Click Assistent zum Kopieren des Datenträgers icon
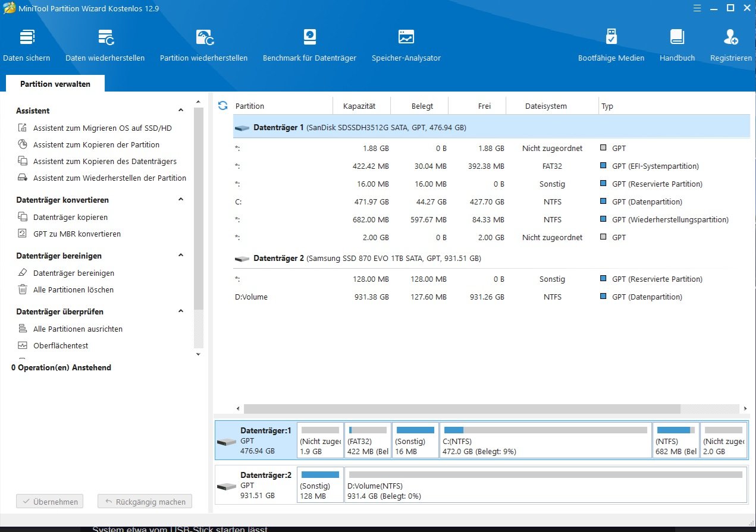Image resolution: width=756 pixels, height=532 pixels. pos(23,161)
